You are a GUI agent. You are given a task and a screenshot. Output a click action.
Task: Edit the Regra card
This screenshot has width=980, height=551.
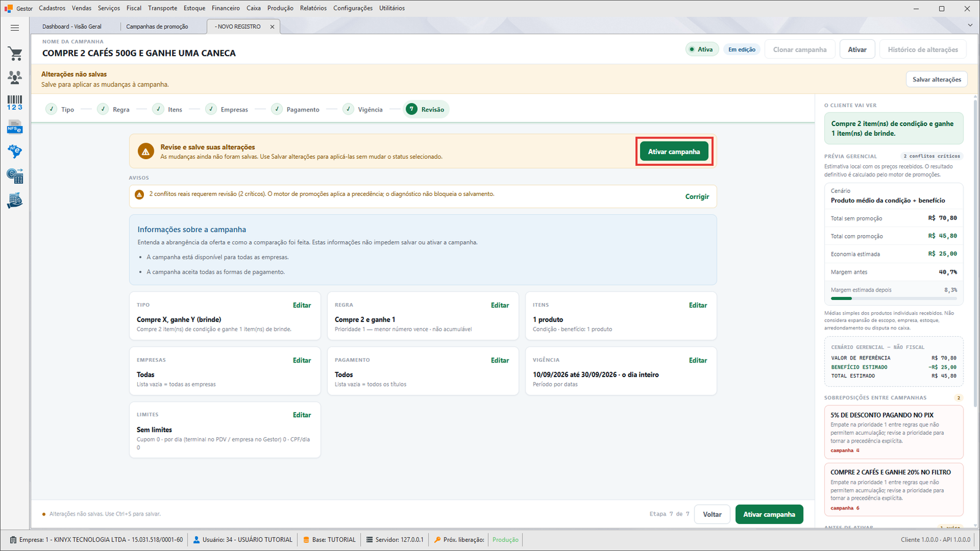(500, 305)
